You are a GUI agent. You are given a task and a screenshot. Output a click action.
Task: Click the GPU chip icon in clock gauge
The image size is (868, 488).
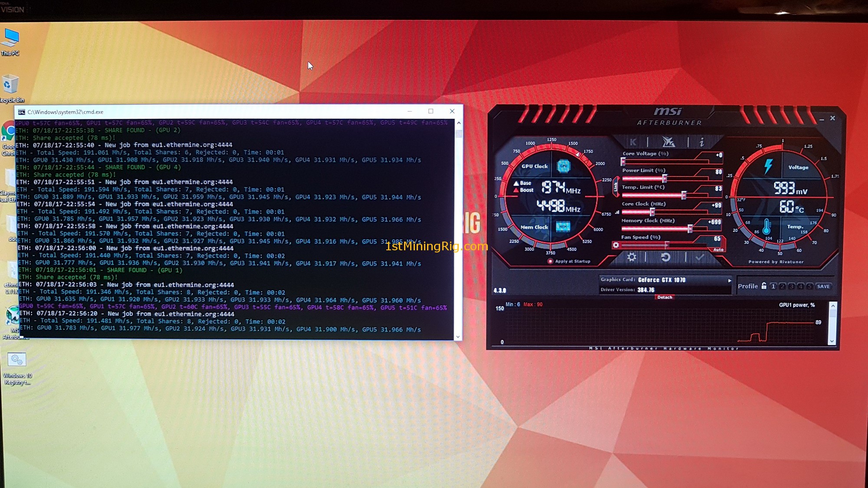(563, 166)
